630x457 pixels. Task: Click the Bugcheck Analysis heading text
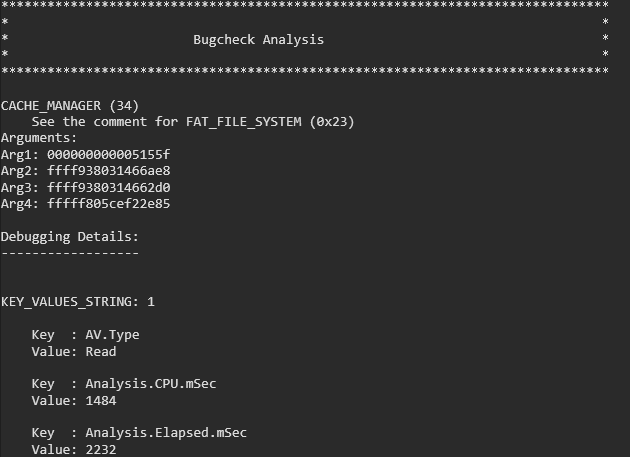click(258, 40)
